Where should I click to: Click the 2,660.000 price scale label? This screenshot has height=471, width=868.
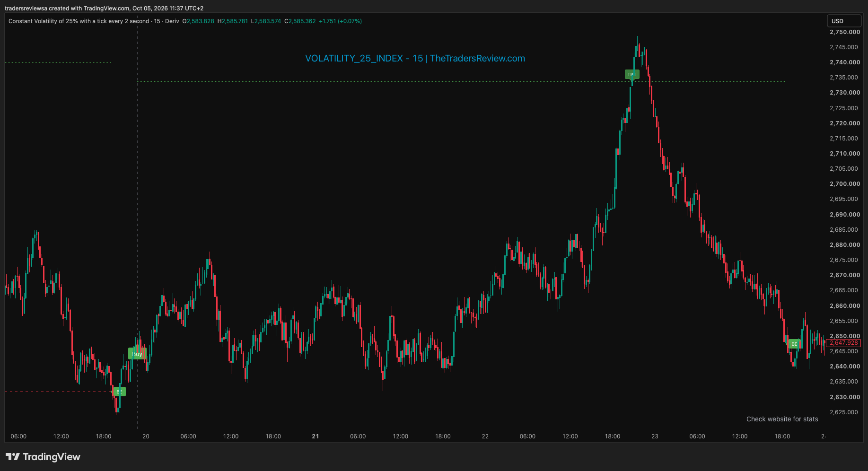click(845, 306)
